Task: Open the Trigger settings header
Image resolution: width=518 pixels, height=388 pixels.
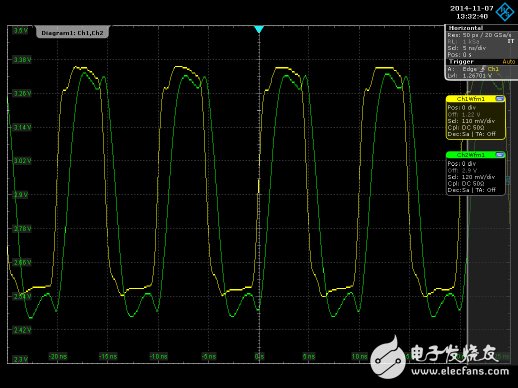Action: [461, 62]
